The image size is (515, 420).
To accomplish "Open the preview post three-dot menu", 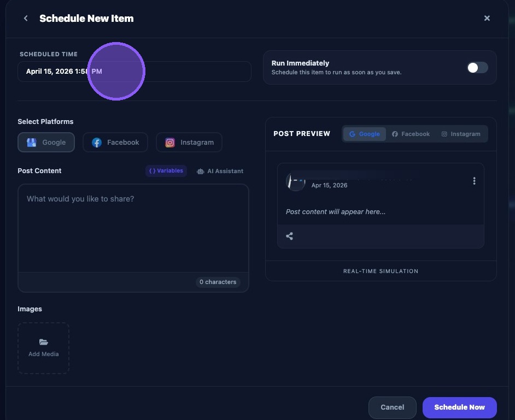I will [474, 181].
